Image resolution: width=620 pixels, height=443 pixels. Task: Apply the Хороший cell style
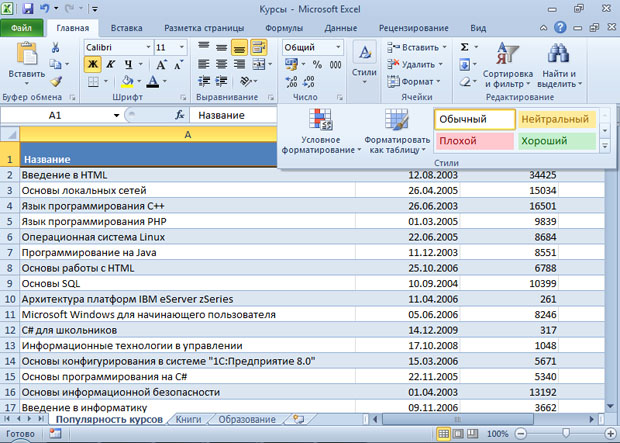click(555, 141)
